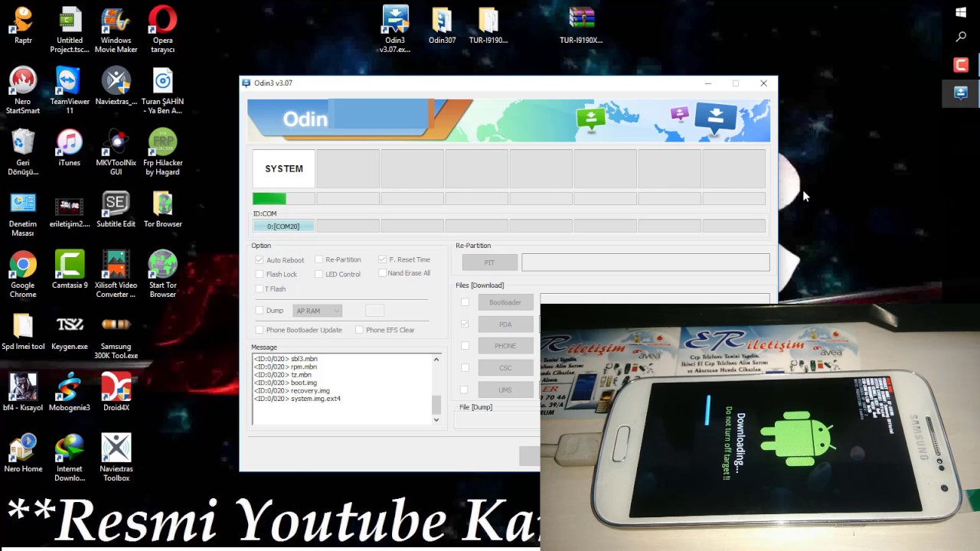
Task: Open Samsung 300K Tool.exe icon
Action: (116, 336)
